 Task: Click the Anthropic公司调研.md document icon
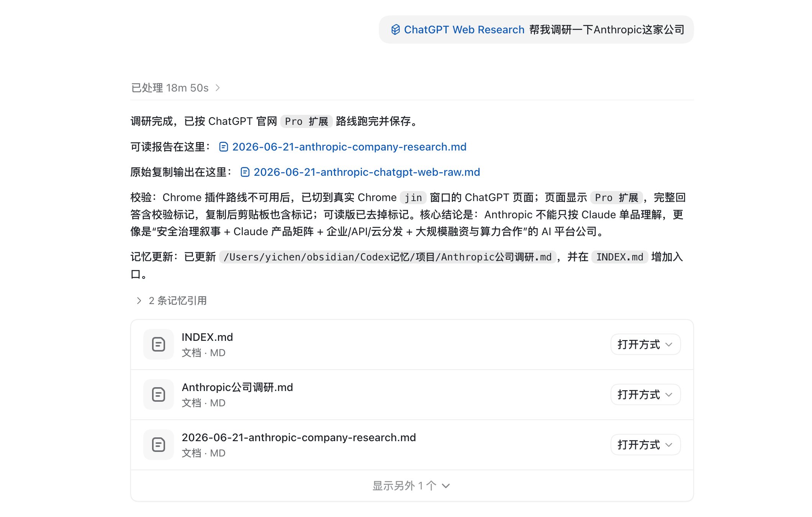[159, 394]
